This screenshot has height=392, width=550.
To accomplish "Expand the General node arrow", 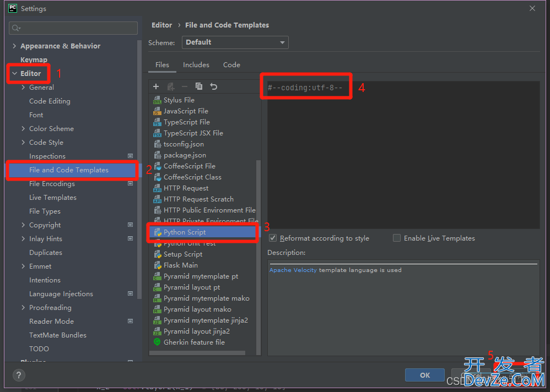I will 23,87.
